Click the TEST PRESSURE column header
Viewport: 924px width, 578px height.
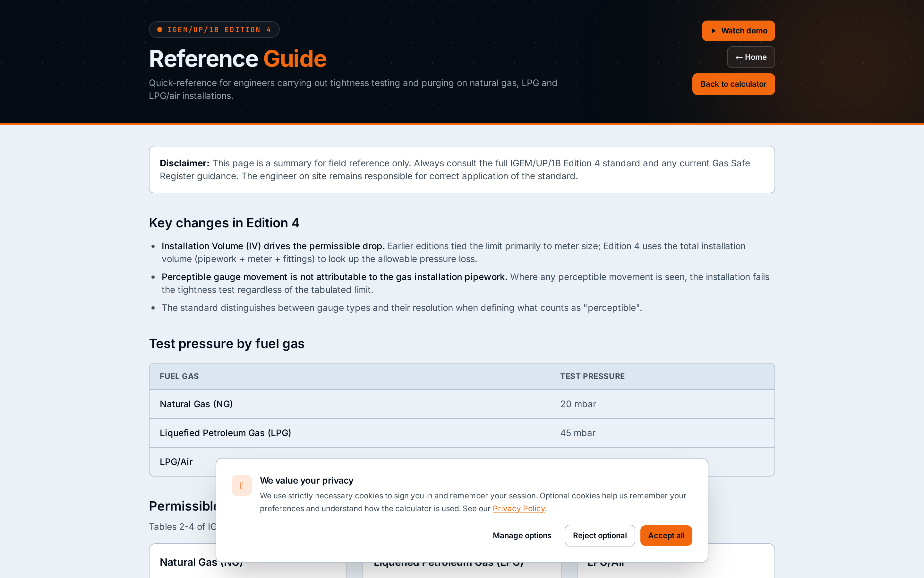coord(592,376)
